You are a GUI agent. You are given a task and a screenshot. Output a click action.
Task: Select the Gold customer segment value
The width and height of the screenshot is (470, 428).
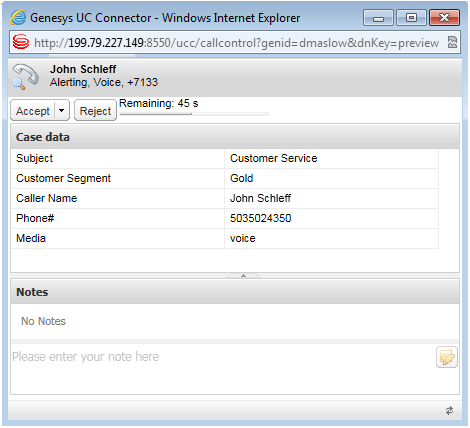click(242, 178)
